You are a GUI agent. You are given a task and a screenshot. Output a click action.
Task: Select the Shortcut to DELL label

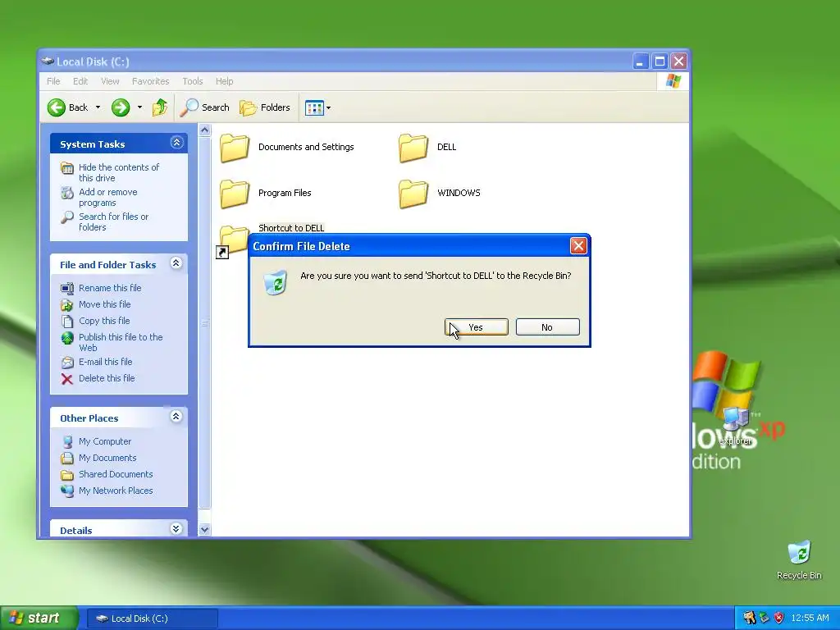291,228
